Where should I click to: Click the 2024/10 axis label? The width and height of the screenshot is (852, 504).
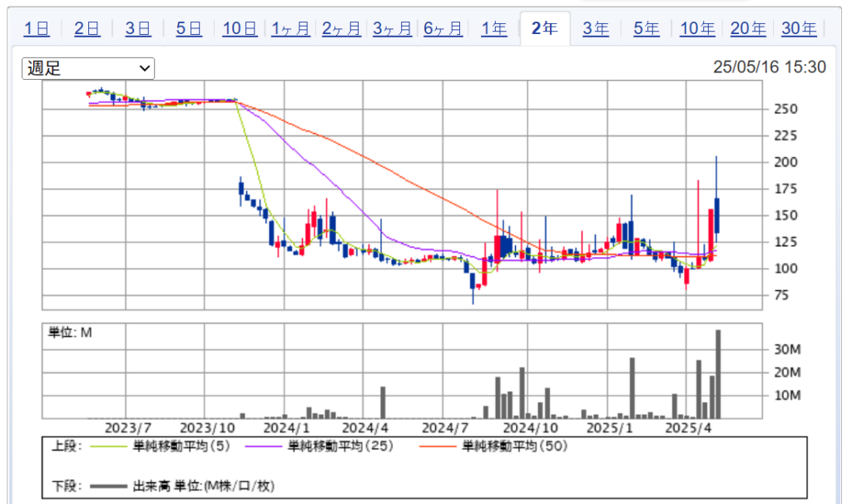click(x=530, y=428)
